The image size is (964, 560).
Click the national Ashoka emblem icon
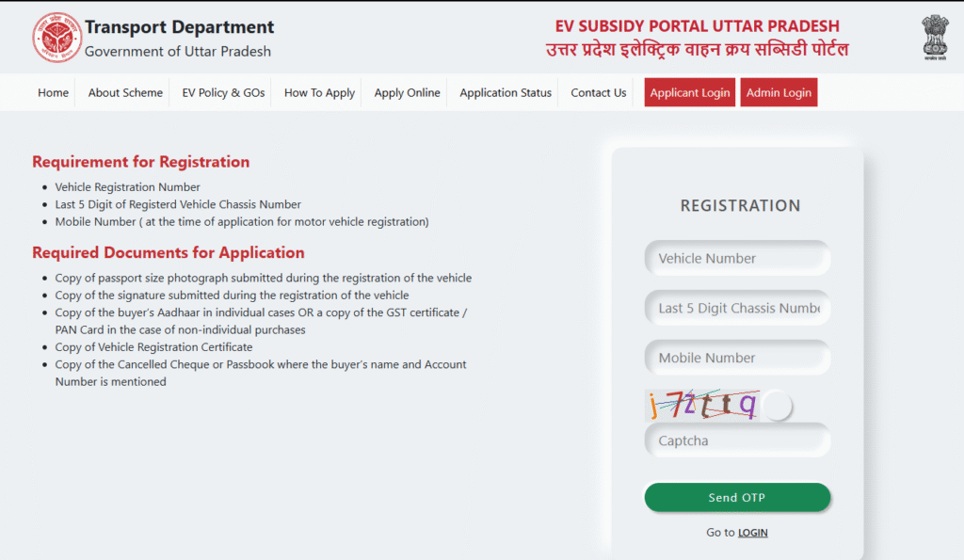click(x=935, y=36)
